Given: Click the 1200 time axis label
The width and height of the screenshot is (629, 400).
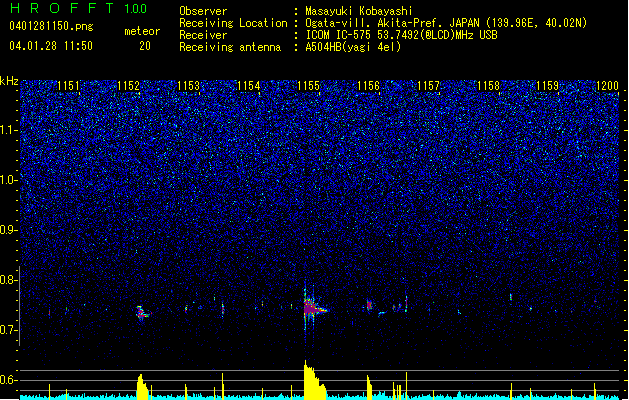Looking at the screenshot, I should (608, 86).
